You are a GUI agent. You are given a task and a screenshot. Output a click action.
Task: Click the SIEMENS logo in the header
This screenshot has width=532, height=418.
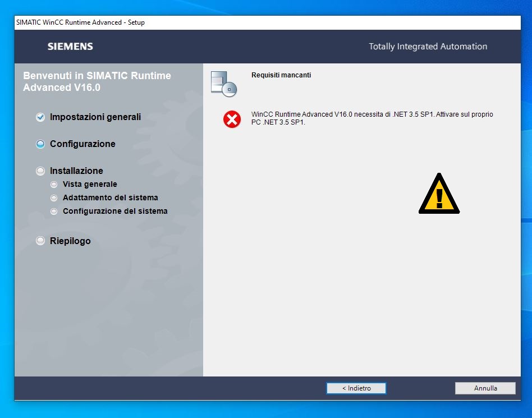[x=70, y=47]
